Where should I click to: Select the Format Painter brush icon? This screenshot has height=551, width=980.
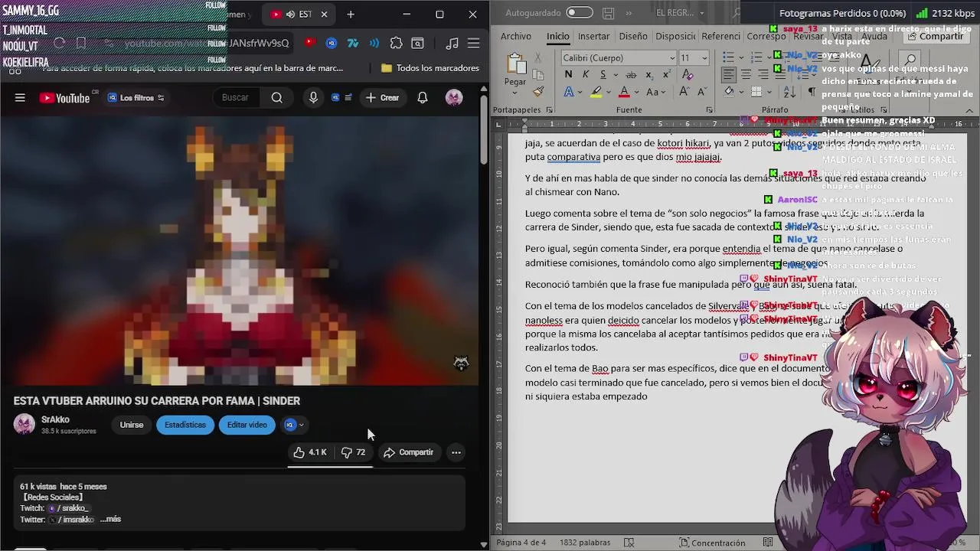[538, 91]
